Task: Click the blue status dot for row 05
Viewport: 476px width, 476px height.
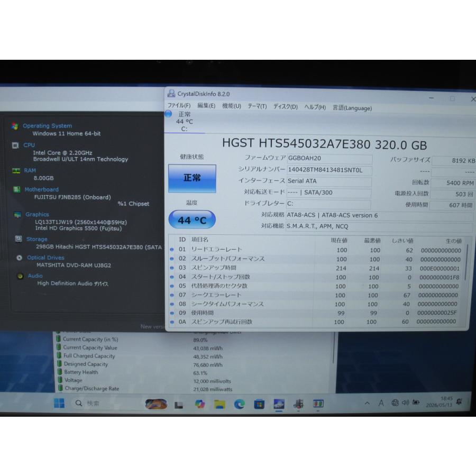Action: pos(172,286)
